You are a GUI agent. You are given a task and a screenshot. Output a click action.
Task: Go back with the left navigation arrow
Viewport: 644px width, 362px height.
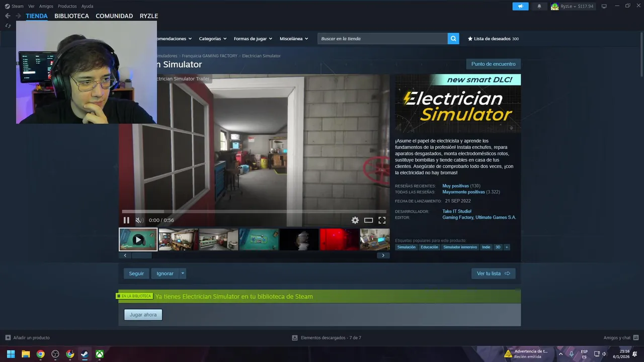8,16
